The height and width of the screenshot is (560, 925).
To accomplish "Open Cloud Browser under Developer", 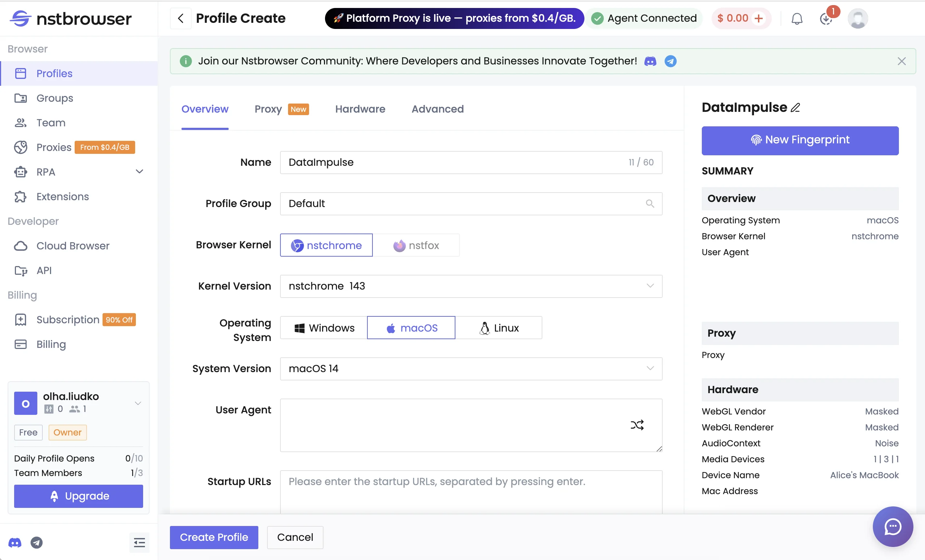I will coord(72,246).
